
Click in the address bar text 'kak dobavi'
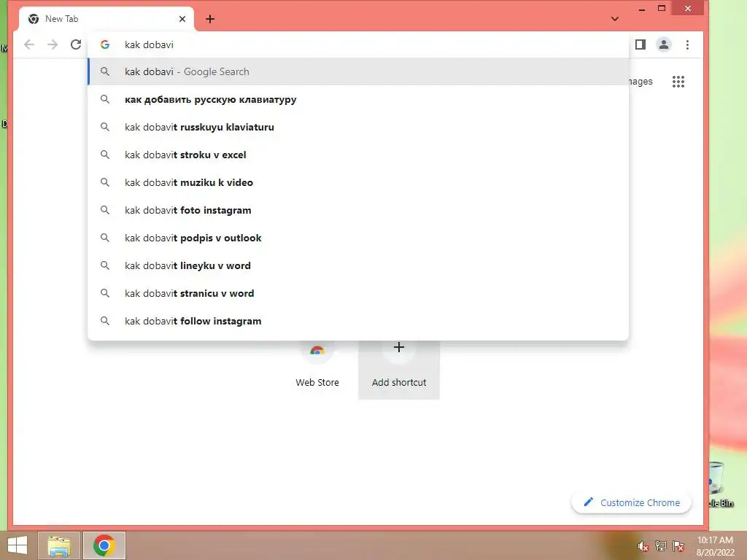149,44
